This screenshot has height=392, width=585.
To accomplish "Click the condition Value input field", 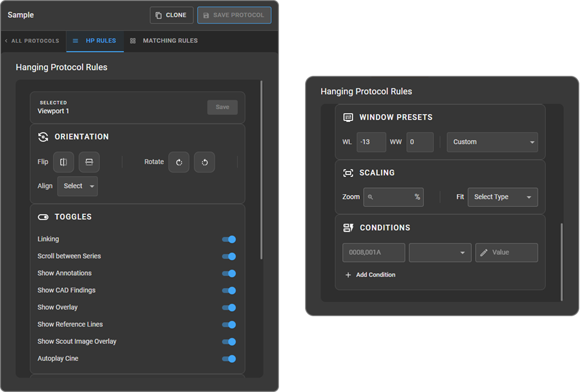I will 507,253.
